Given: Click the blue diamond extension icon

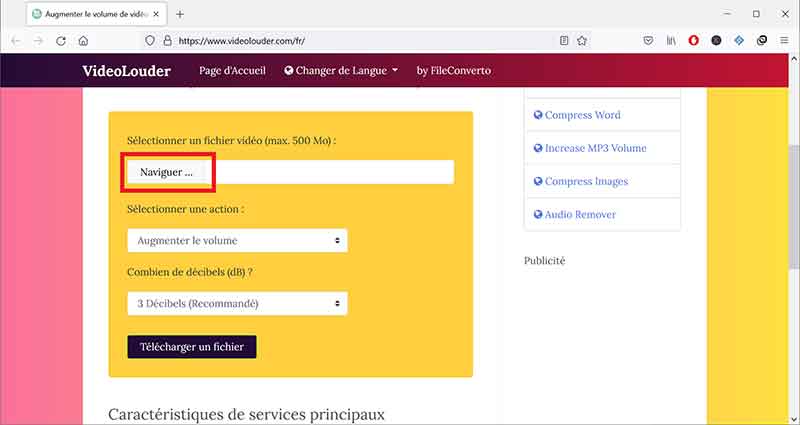Looking at the screenshot, I should coord(739,41).
